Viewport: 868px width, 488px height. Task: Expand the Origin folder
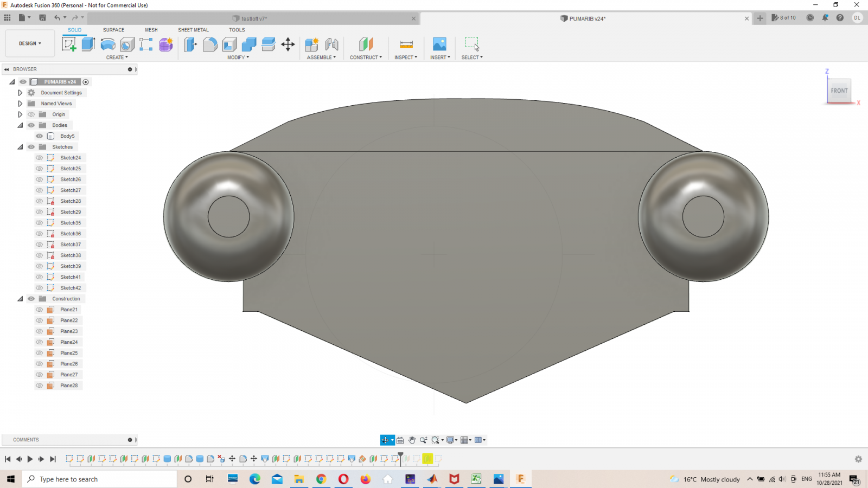20,114
